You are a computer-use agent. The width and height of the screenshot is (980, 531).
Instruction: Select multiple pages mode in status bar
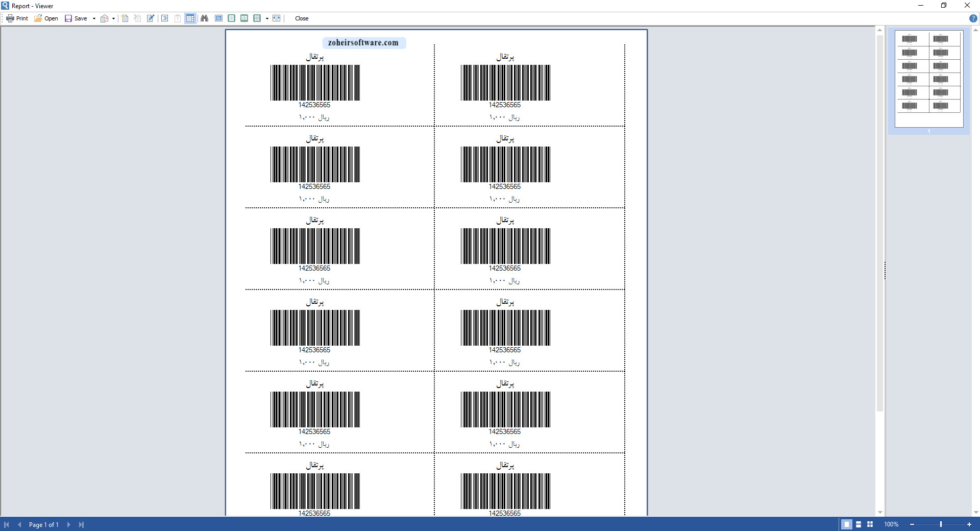pyautogui.click(x=870, y=524)
